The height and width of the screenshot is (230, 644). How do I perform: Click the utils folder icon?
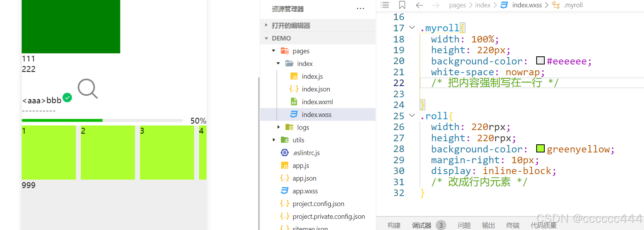[x=285, y=140]
